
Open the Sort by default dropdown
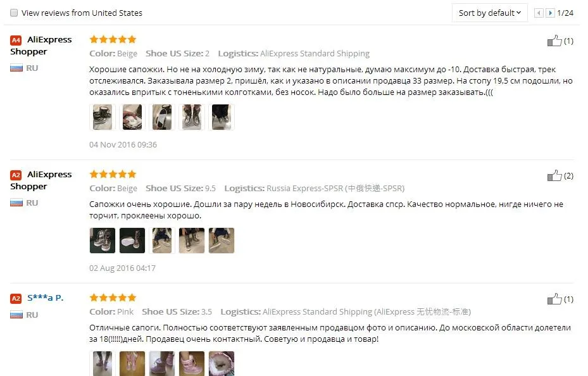coord(490,13)
